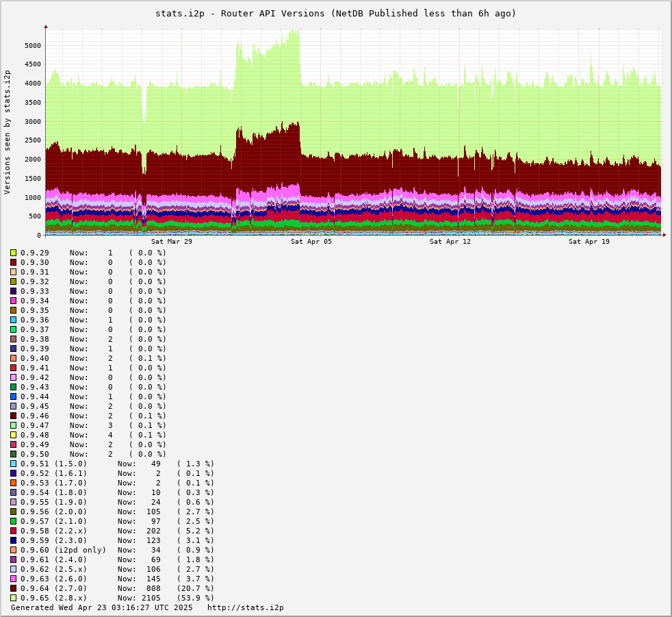Click the 0.9.57 (2.1.0) legend swatch
The width and height of the screenshot is (672, 617).
coord(13,521)
